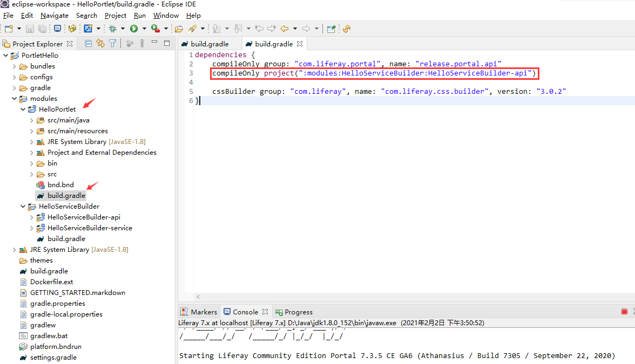Screen dimensions: 635x364
Task: Open the Window menu
Action: point(166,15)
